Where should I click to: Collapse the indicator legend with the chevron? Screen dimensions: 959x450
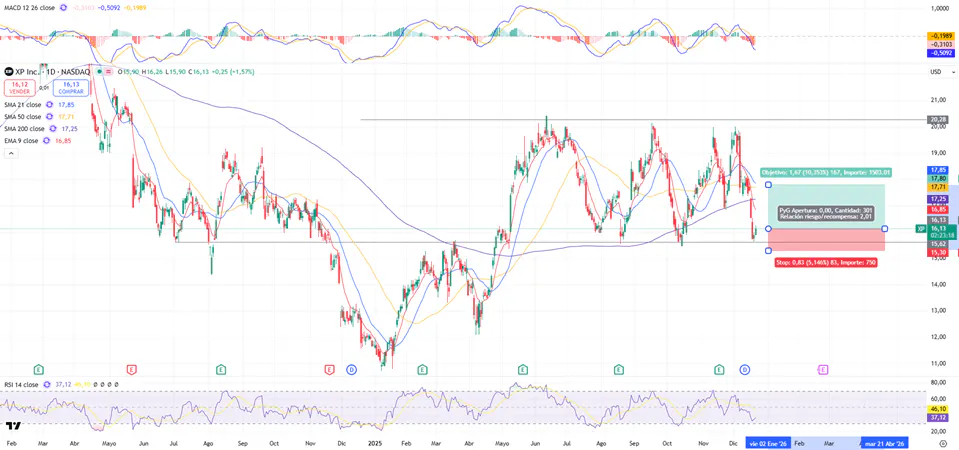[x=10, y=153]
